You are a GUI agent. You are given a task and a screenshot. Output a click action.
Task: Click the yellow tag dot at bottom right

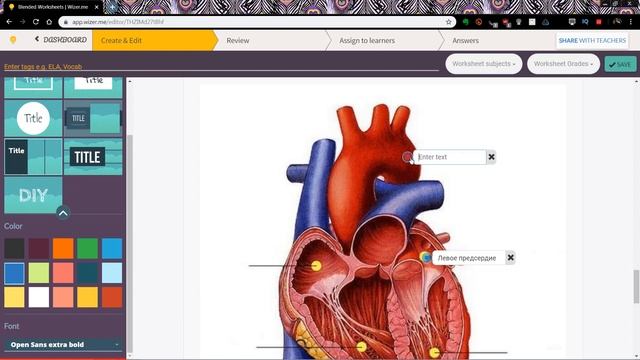coord(434,352)
